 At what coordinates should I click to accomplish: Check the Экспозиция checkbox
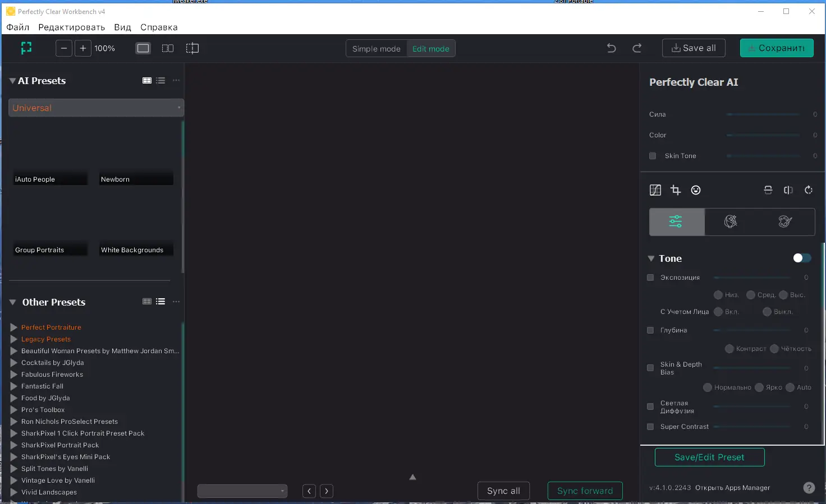(650, 277)
